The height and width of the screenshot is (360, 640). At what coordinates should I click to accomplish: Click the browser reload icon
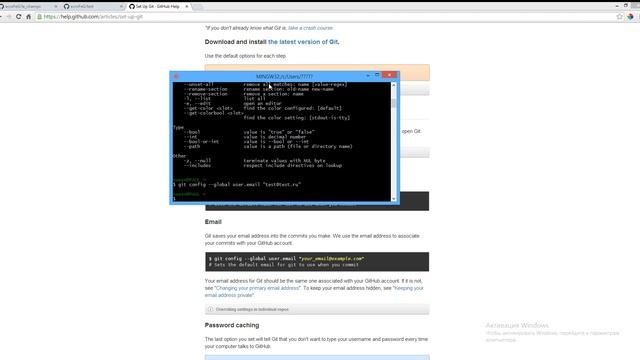[x=18, y=17]
